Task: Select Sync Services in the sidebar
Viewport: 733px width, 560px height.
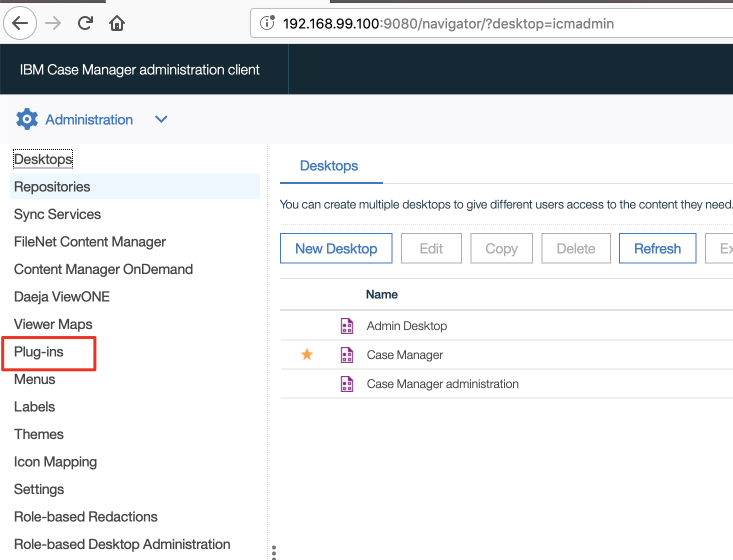Action: [x=57, y=214]
